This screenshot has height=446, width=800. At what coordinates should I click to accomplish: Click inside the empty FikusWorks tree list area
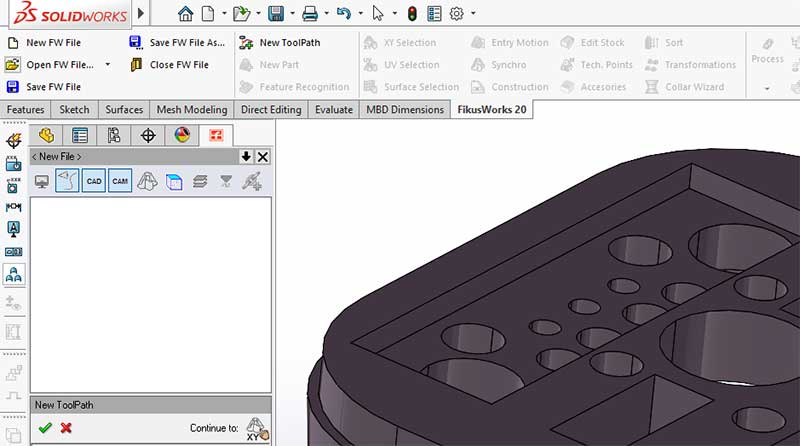coord(151,295)
